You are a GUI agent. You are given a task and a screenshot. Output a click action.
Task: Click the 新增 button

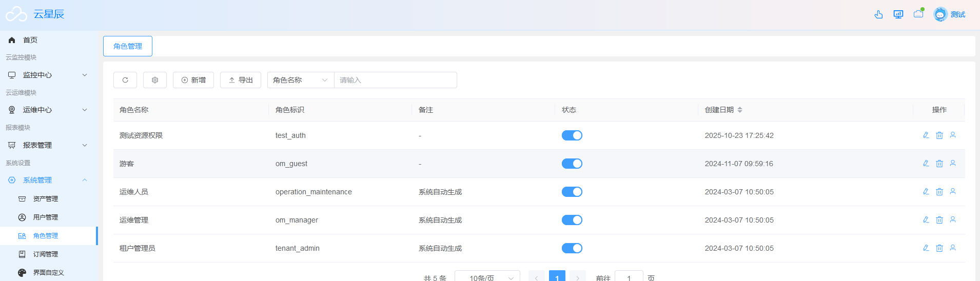coord(193,80)
